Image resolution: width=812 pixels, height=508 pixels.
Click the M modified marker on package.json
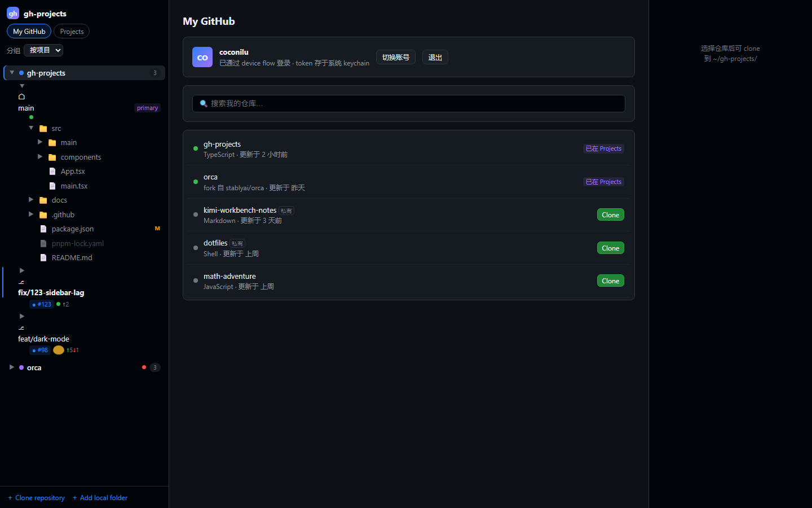click(x=157, y=229)
